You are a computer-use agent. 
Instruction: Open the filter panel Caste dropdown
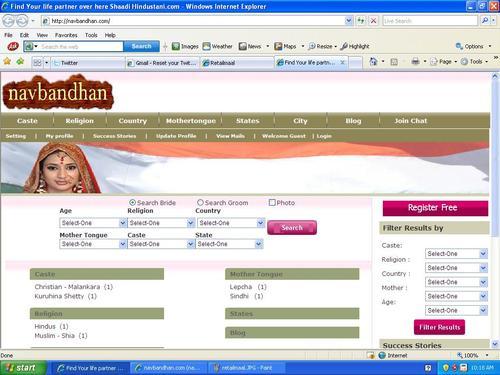coord(456,254)
